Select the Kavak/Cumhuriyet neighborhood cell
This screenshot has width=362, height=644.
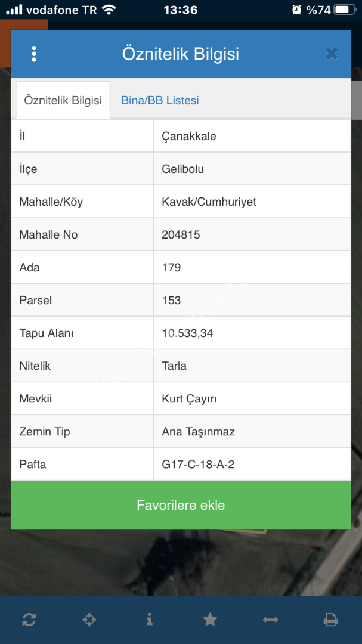(x=209, y=202)
